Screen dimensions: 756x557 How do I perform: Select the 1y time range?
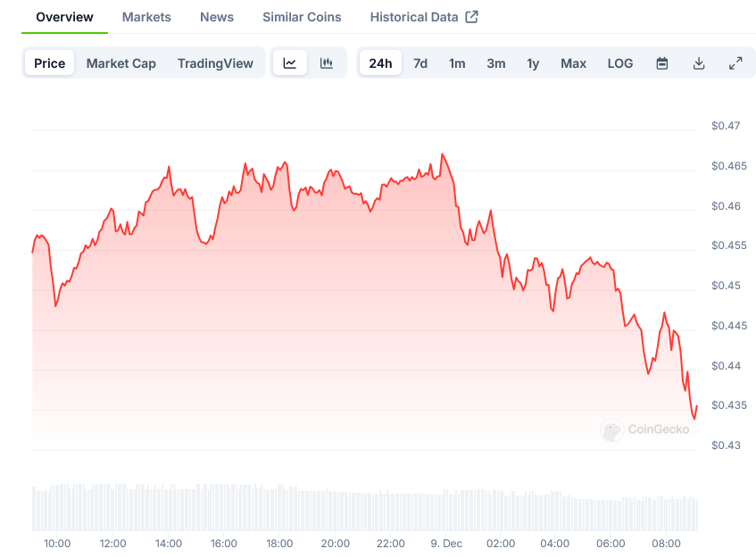point(533,63)
